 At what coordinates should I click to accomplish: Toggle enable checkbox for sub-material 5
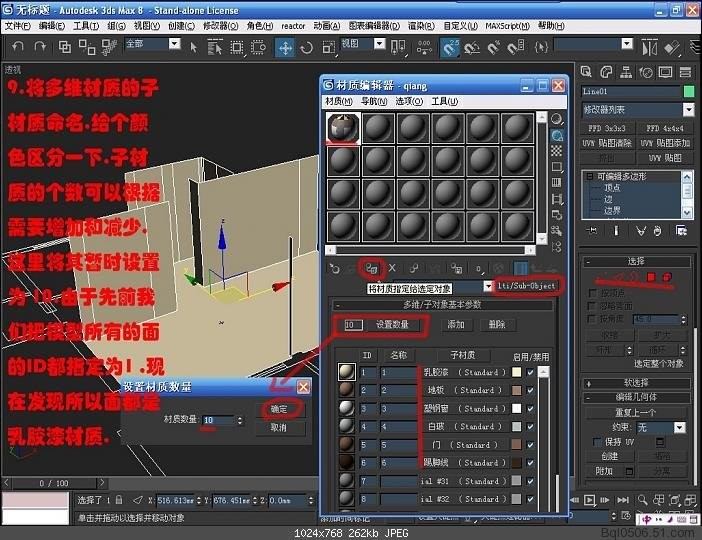point(531,445)
